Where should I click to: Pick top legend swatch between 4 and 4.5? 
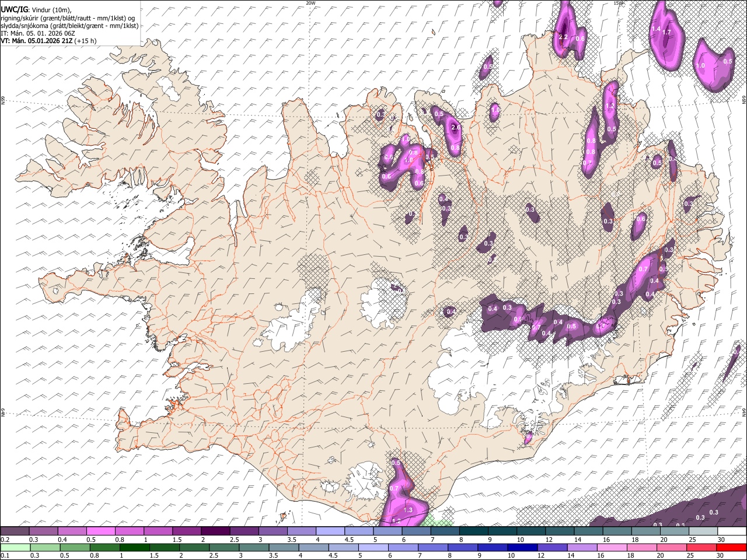point(330,531)
